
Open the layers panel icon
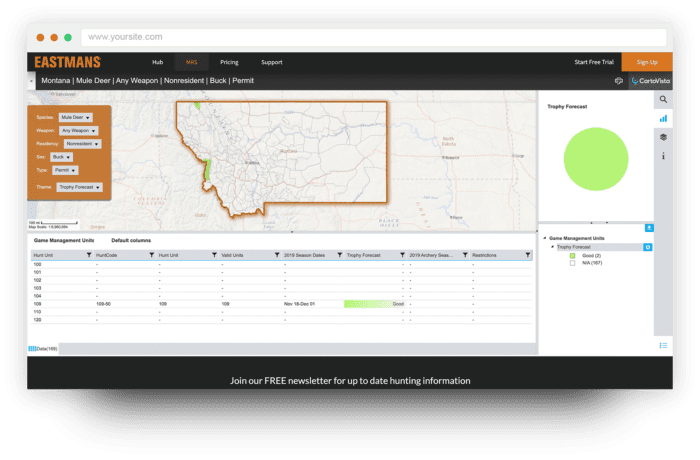[x=663, y=137]
